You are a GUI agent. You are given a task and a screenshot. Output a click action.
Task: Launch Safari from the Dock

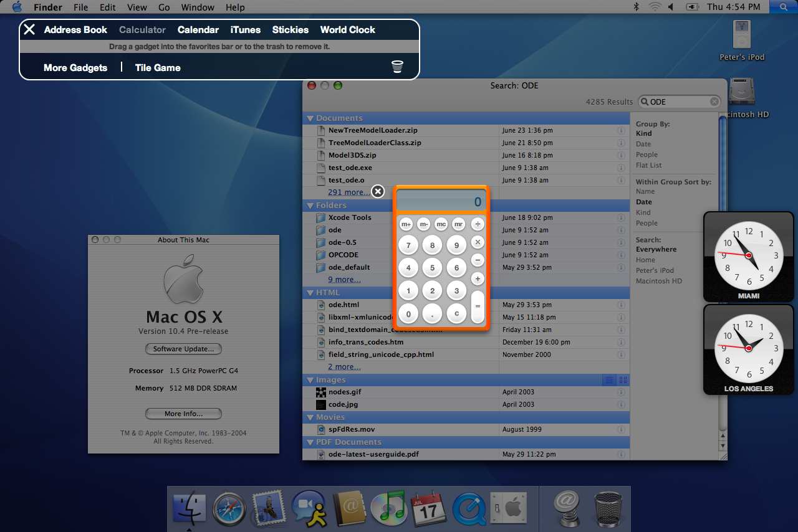coord(229,509)
